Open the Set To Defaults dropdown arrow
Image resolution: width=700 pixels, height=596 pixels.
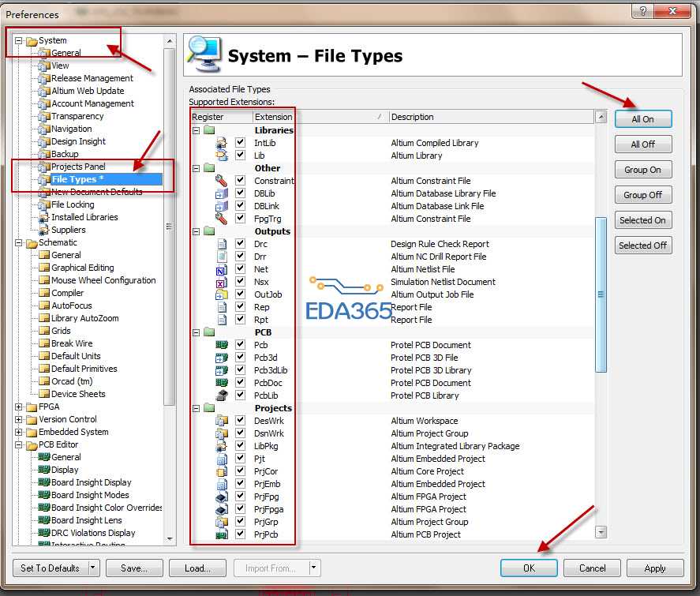coord(93,568)
